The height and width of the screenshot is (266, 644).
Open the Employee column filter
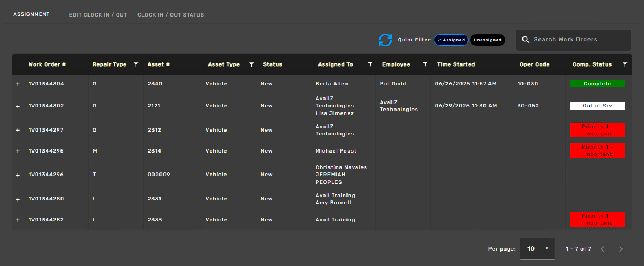coord(425,64)
